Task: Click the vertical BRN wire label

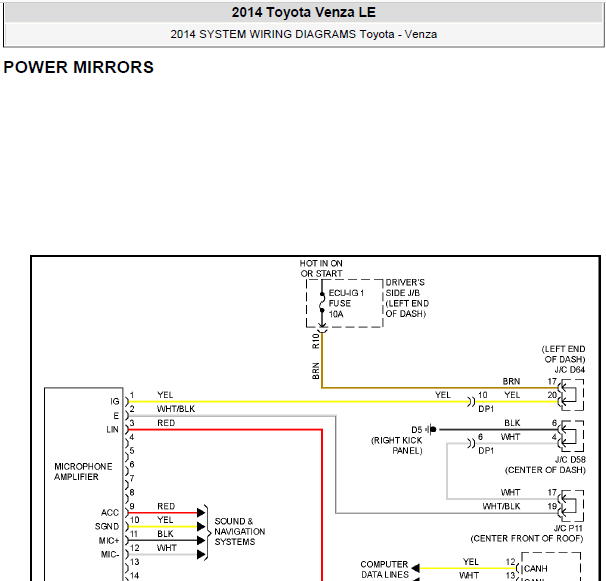Action: [x=315, y=371]
